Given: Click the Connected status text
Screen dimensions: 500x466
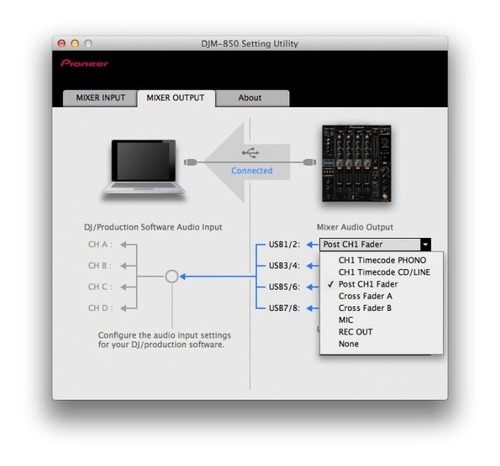Looking at the screenshot, I should point(252,171).
